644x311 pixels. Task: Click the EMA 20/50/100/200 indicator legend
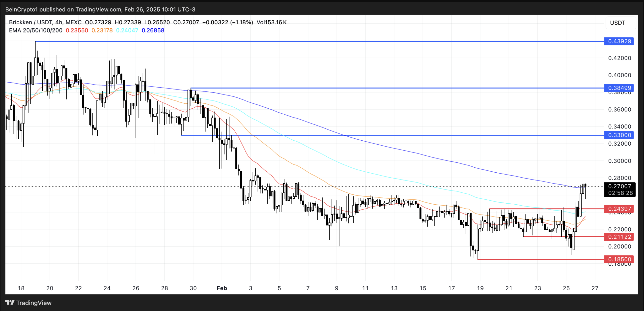tap(35, 31)
